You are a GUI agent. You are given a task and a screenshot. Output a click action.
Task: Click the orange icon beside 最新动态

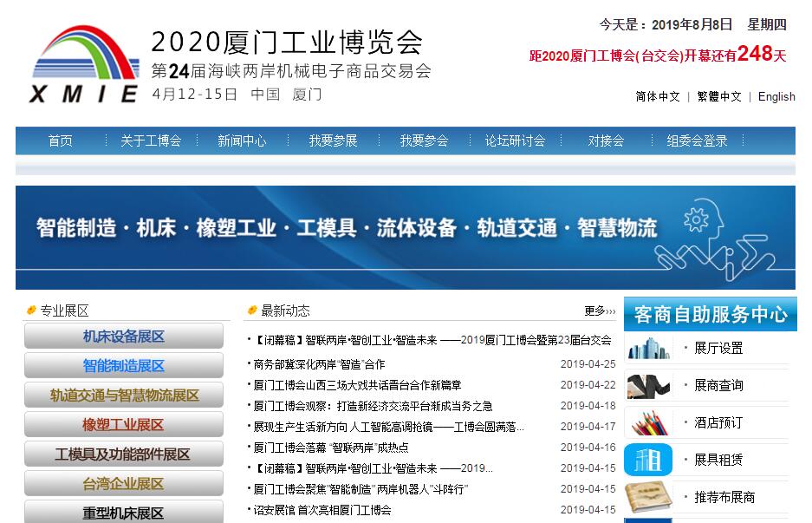[x=252, y=311]
